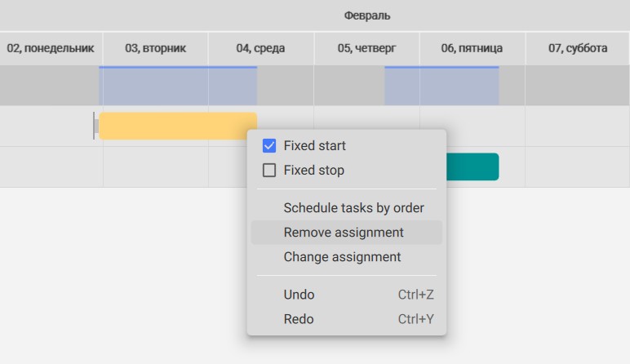Uncheck the Fixed start checkbox

269,145
